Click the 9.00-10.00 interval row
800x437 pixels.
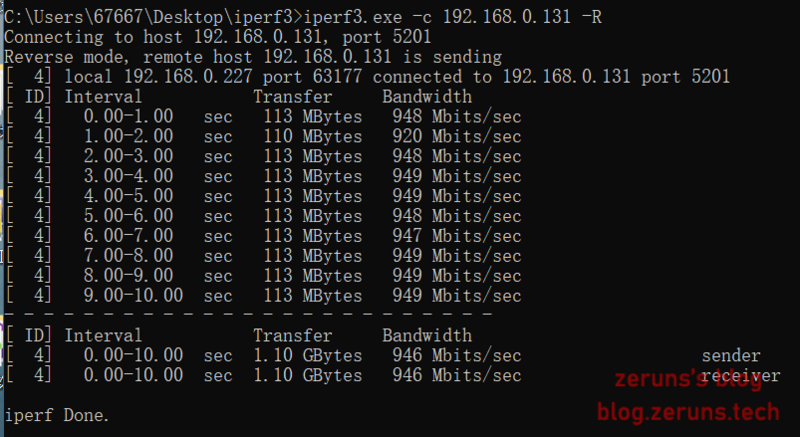(x=263, y=296)
